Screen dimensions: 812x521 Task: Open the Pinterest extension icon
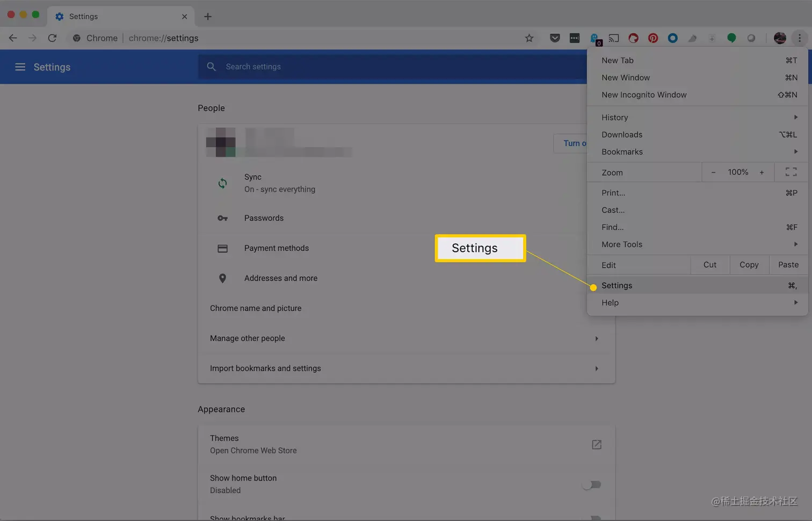(x=653, y=38)
